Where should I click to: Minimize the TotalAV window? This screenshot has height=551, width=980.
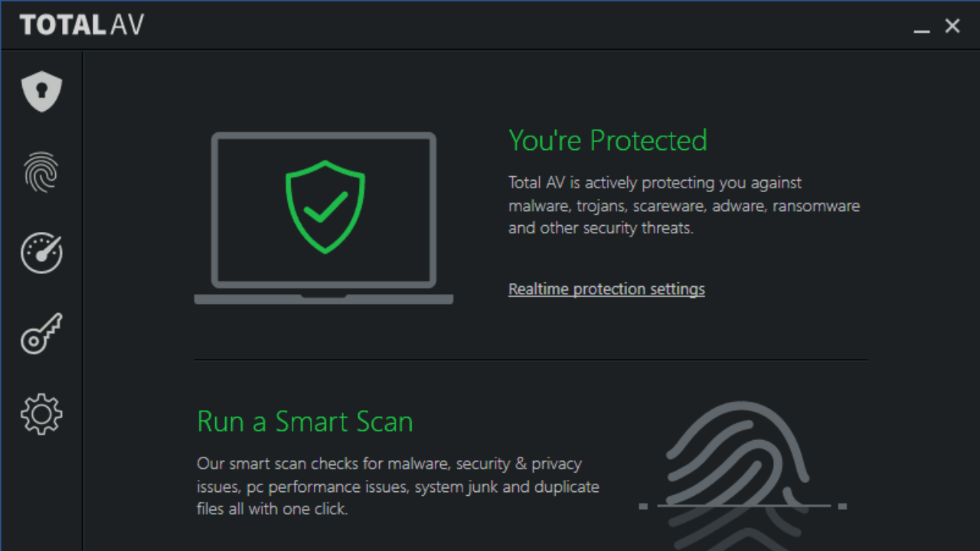(x=922, y=28)
